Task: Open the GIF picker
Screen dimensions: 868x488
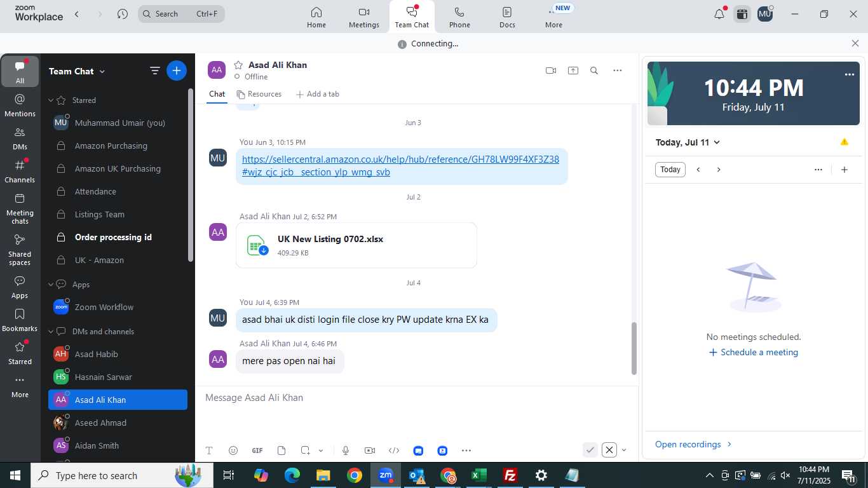Action: [257, 451]
